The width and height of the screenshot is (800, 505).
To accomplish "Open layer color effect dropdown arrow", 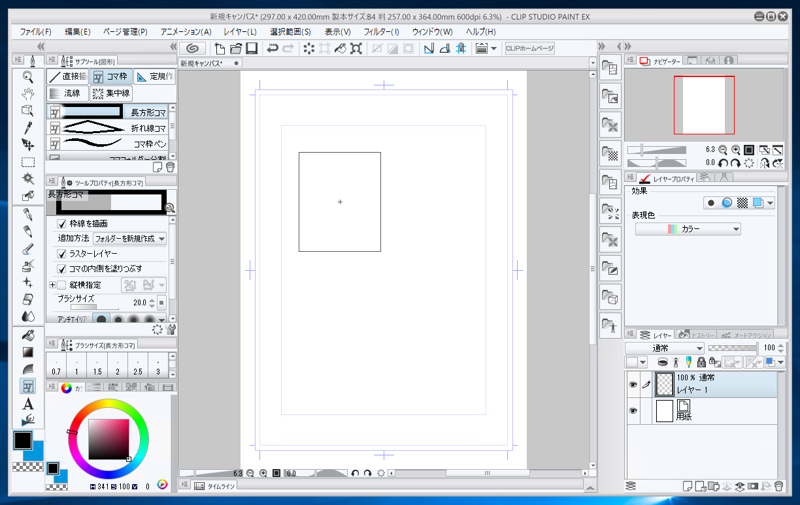I will [770, 203].
